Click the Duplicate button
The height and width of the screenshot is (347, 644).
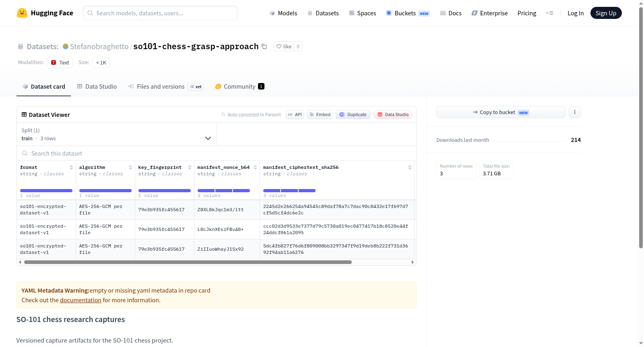(x=353, y=114)
